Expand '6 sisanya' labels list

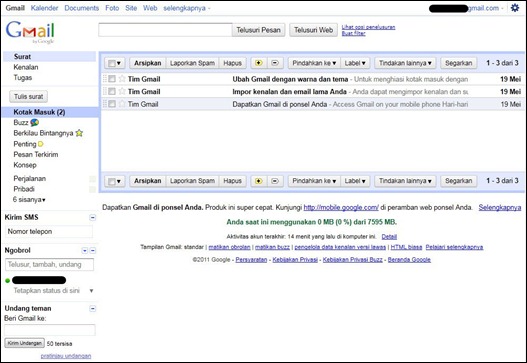click(x=29, y=200)
